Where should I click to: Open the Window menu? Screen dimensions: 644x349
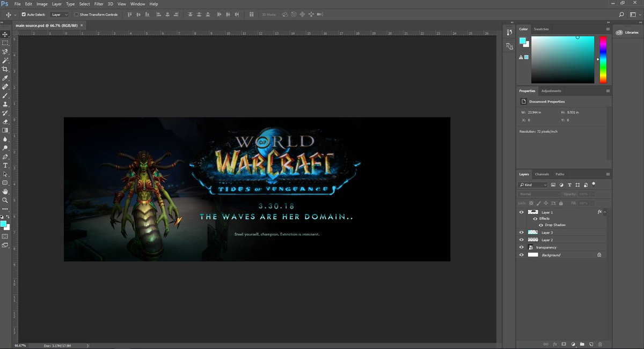click(x=138, y=4)
